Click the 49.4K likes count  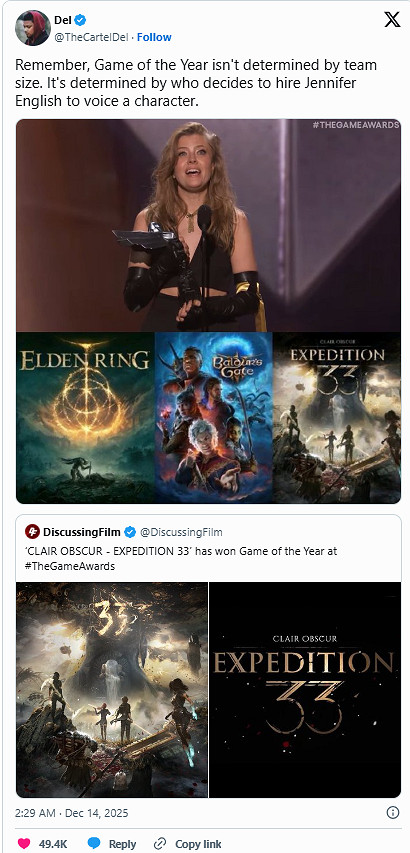(x=53, y=844)
